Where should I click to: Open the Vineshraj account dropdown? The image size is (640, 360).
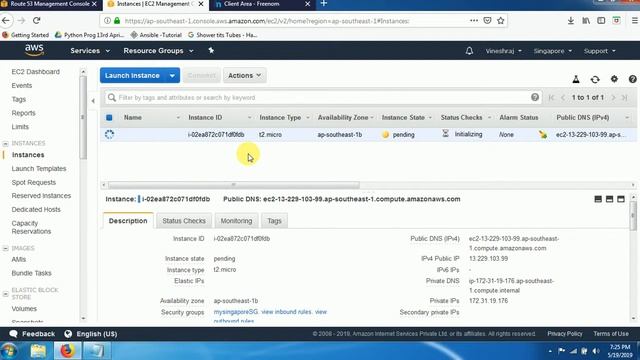click(x=503, y=51)
